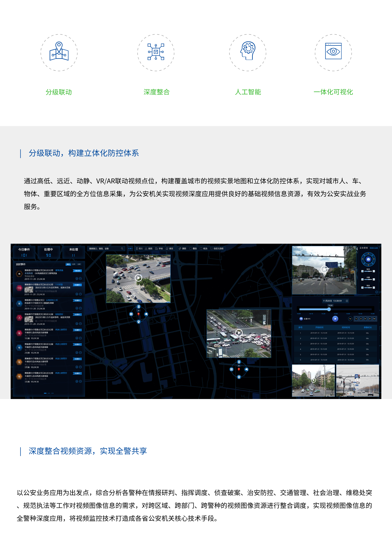Collapse the 110报警 event using chevron
Viewport: 392px width, 555px height.
80,294
